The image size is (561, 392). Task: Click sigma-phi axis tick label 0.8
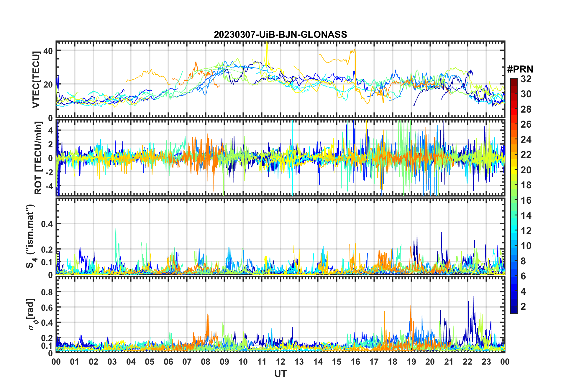pos(47,292)
